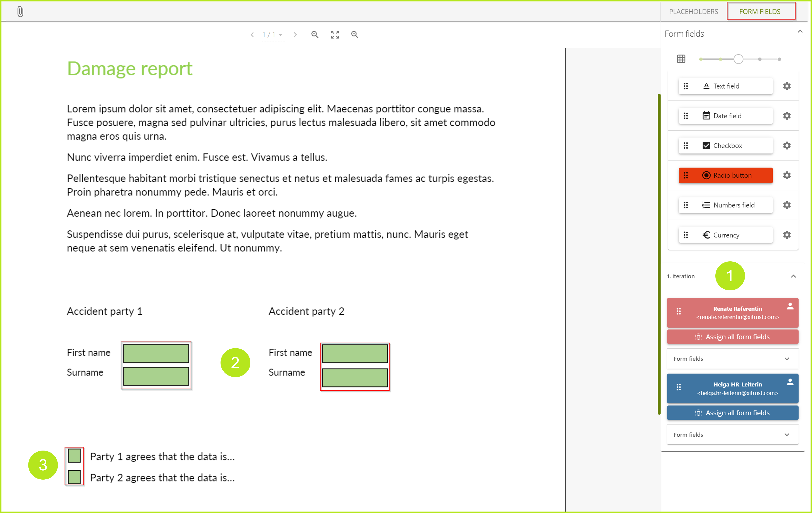812x513 pixels.
Task: Switch to the PLACEHOLDERS tab
Action: click(693, 12)
